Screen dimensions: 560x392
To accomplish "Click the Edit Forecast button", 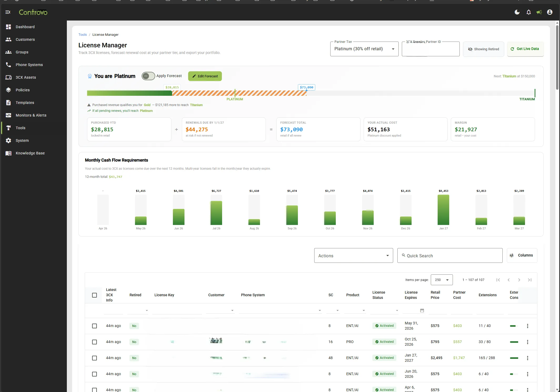I will (x=205, y=76).
